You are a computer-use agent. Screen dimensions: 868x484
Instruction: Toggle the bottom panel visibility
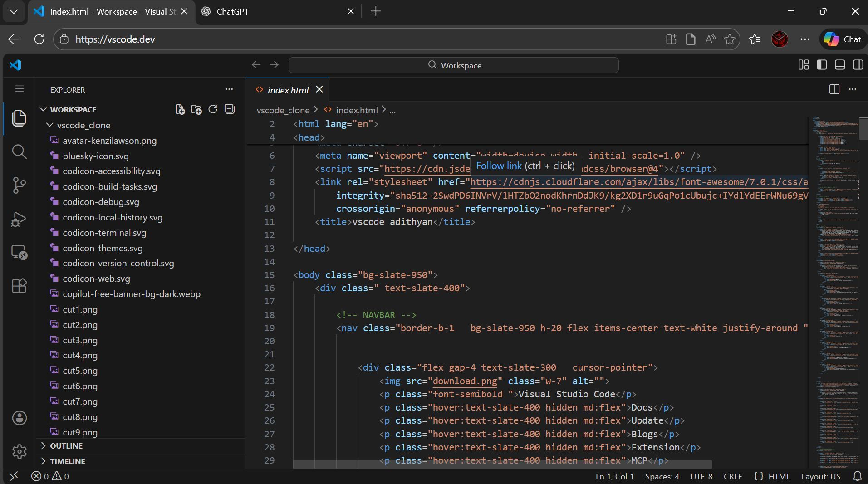click(x=840, y=65)
